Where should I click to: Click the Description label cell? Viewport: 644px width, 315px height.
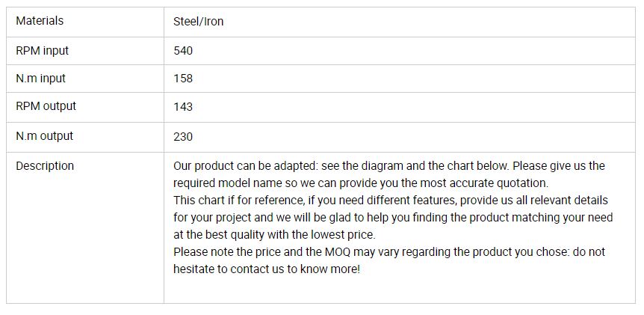[45, 166]
